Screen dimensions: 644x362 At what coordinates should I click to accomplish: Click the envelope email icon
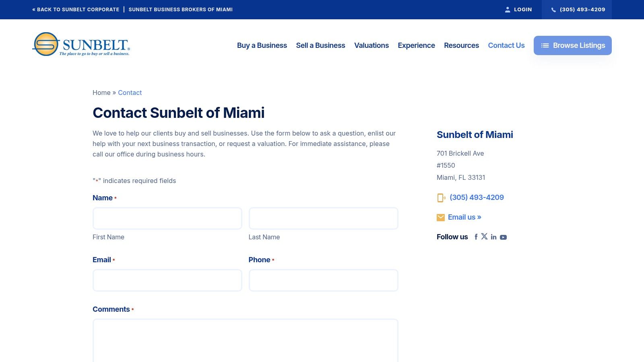(441, 218)
